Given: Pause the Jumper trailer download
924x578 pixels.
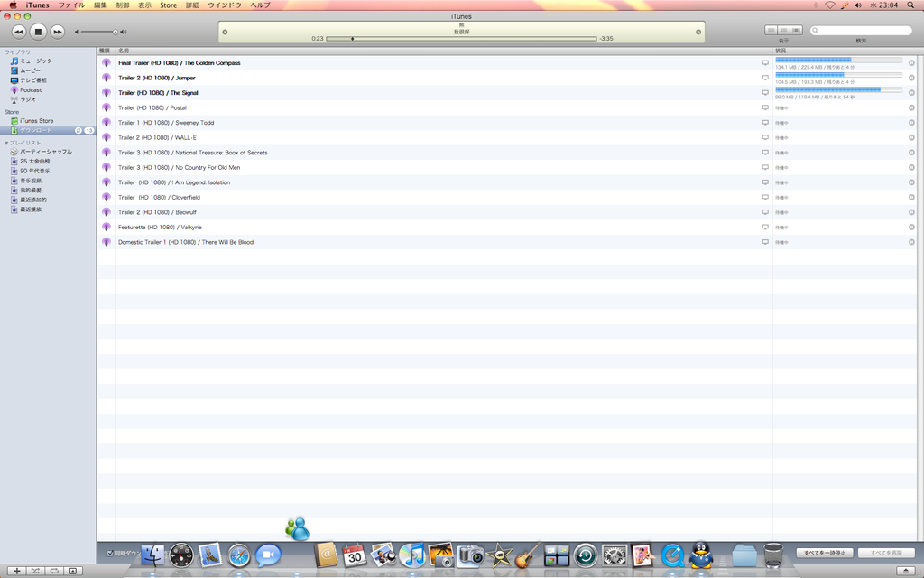Looking at the screenshot, I should click(x=911, y=78).
